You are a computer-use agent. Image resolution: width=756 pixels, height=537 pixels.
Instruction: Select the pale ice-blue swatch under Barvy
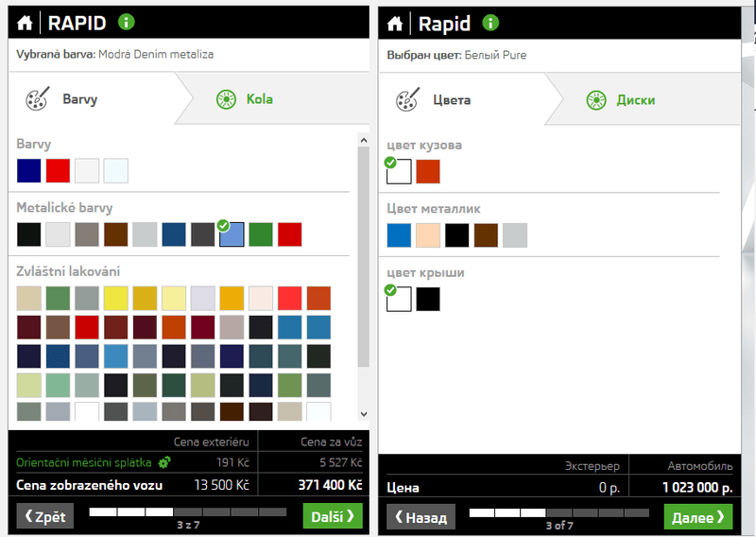(115, 171)
